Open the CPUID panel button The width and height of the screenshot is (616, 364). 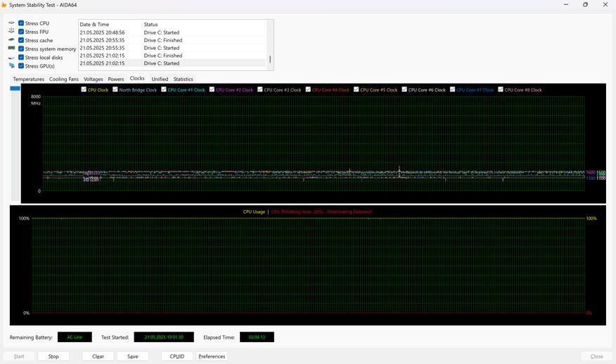coord(177,356)
